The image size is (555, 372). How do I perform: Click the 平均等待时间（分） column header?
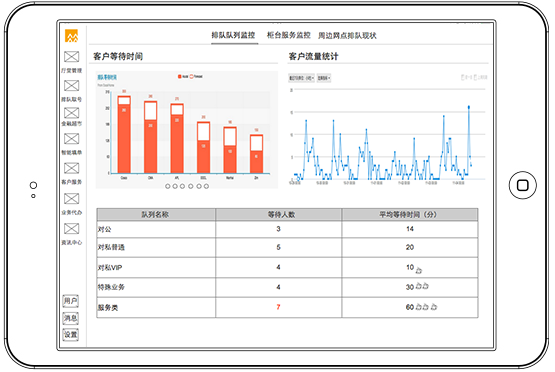410,214
